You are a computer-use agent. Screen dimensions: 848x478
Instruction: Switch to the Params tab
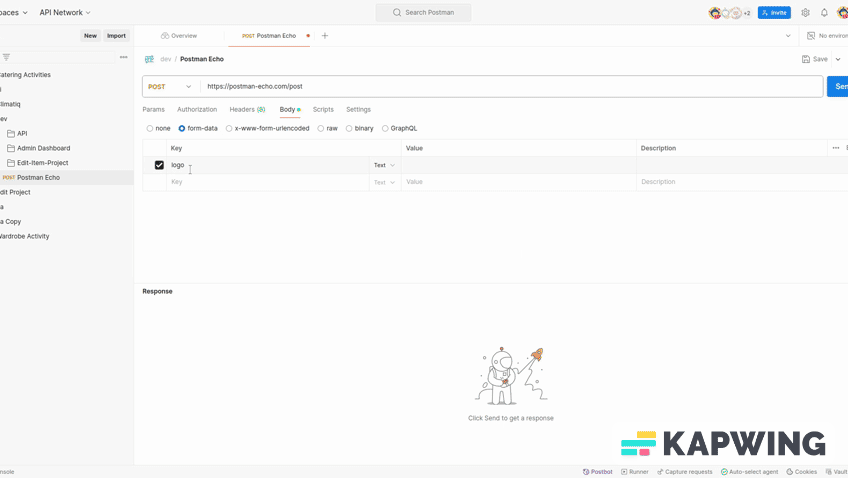tap(154, 109)
